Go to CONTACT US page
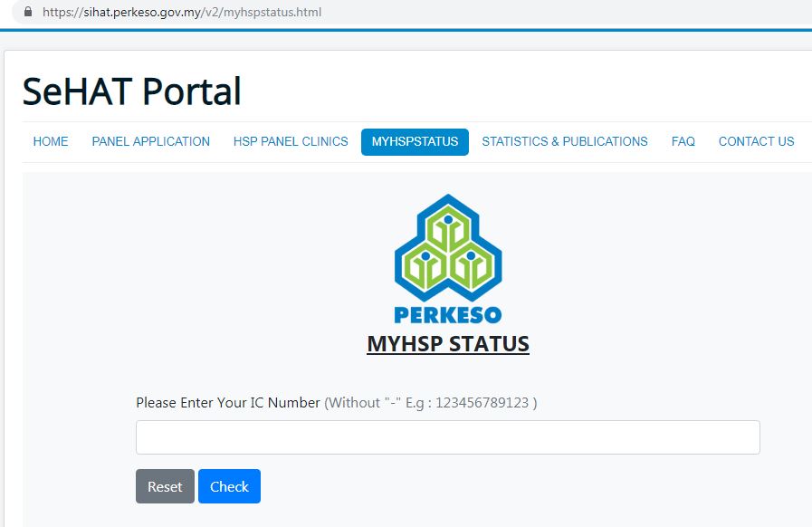 (756, 141)
